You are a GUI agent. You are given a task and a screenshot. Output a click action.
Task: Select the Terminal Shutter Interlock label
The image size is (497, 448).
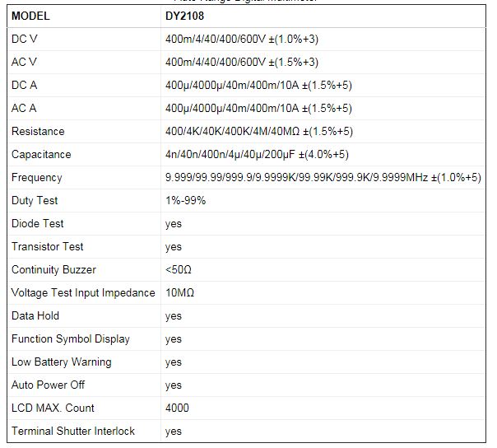pyautogui.click(x=72, y=431)
